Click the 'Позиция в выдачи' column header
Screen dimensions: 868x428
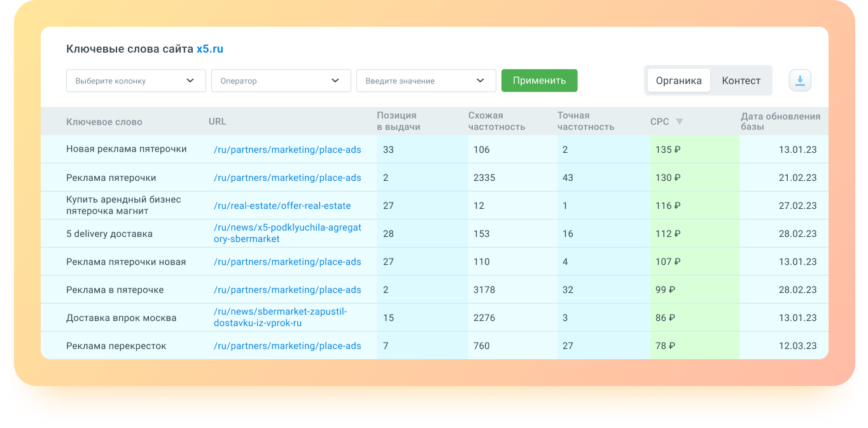(398, 121)
